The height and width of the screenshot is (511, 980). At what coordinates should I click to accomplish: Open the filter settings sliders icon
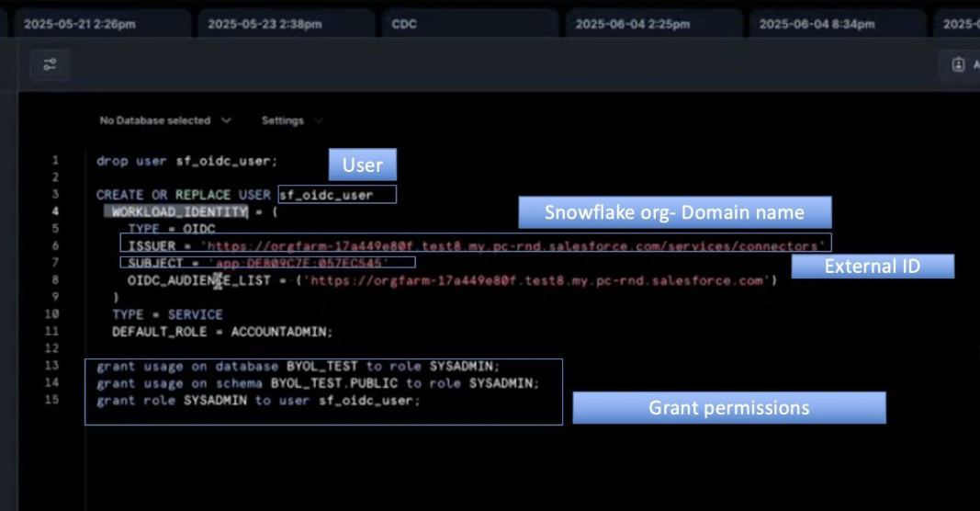tap(50, 64)
